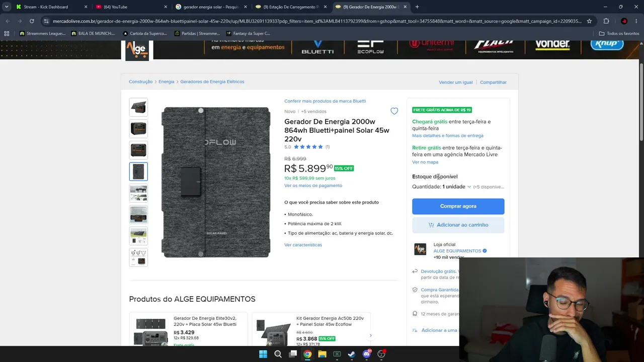Click the Comprar agora button
The height and width of the screenshot is (362, 644).
click(x=458, y=206)
